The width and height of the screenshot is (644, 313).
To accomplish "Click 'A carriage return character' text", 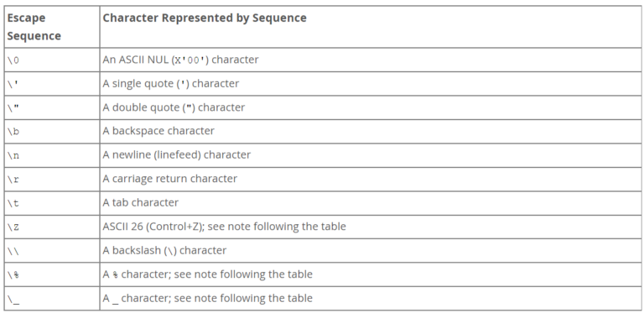I will point(170,179).
